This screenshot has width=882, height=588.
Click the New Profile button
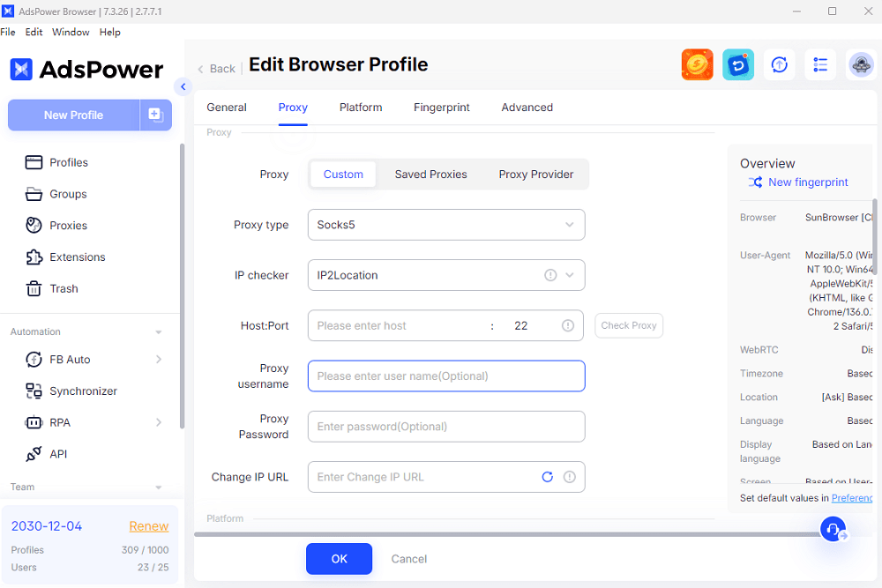click(x=74, y=115)
